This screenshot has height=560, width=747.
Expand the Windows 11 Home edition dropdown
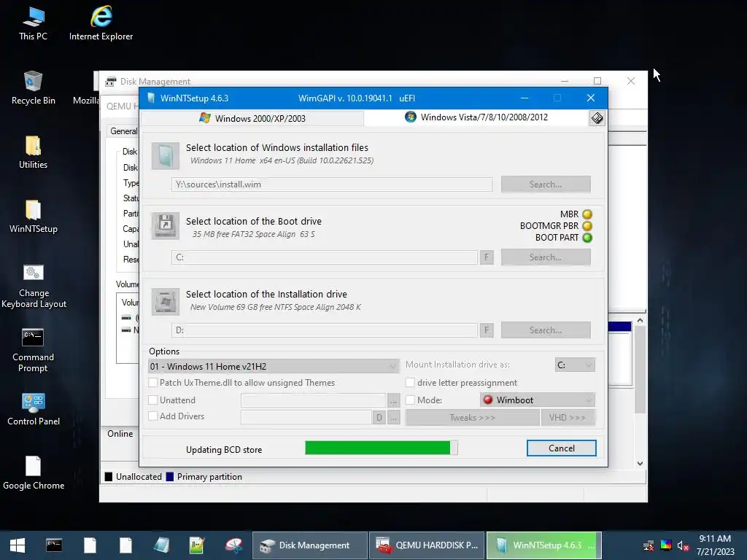click(274, 366)
